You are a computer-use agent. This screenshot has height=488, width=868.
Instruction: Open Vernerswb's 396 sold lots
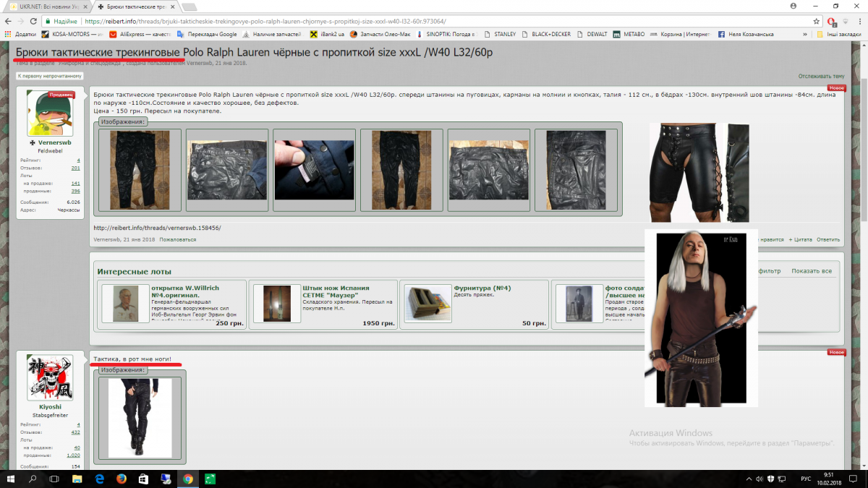75,191
